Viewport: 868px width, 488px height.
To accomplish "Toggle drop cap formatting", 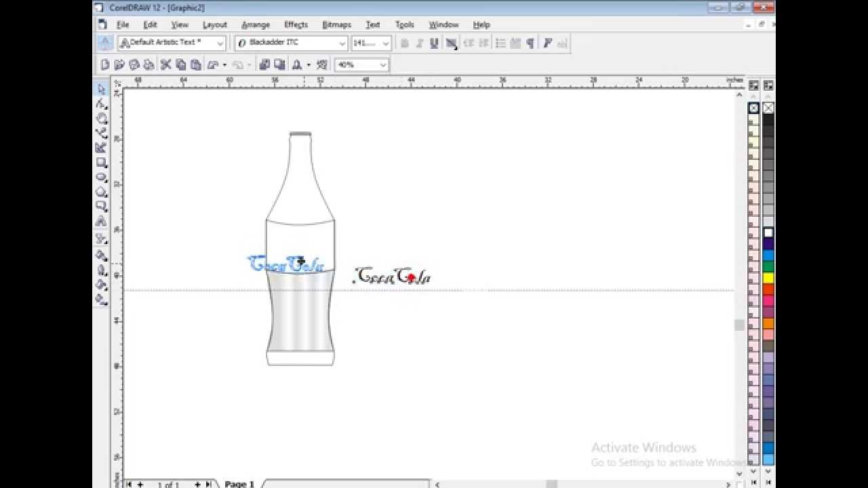I will pyautogui.click(x=515, y=43).
